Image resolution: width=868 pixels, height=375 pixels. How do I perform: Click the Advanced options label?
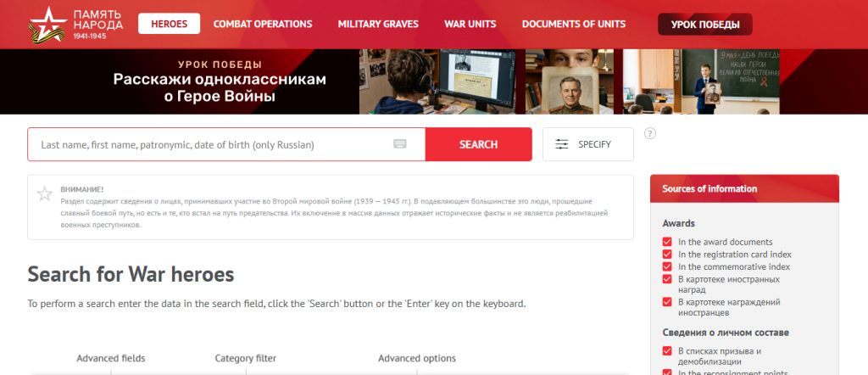(x=417, y=358)
